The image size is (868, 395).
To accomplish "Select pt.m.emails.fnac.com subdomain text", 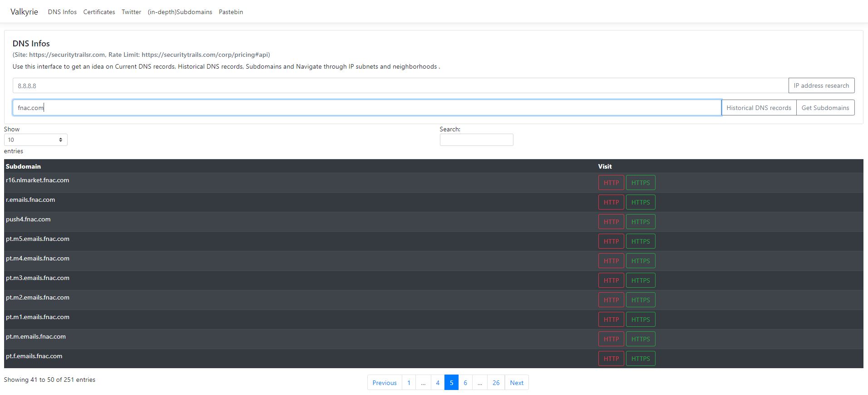I will point(36,336).
